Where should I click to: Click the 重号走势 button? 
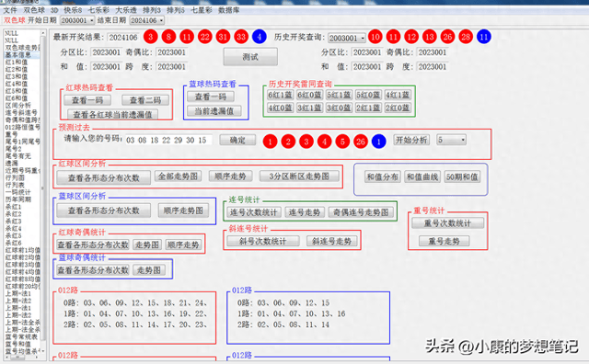click(444, 241)
